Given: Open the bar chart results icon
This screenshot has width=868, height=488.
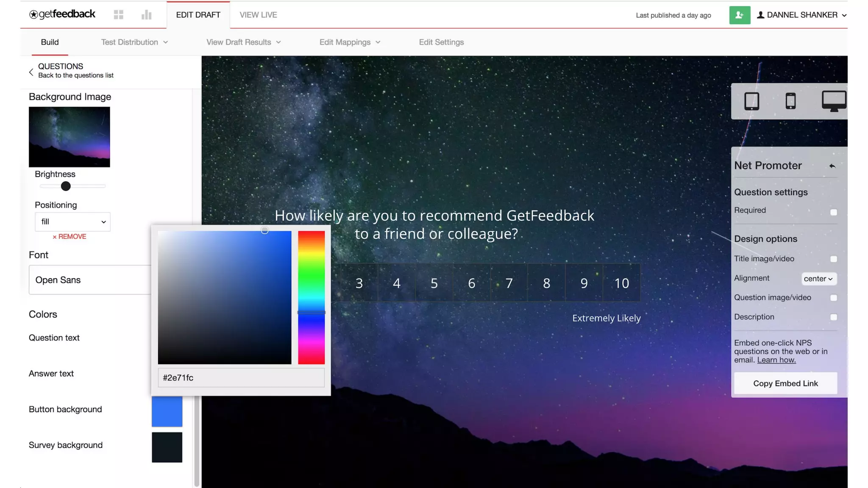Looking at the screenshot, I should tap(147, 15).
